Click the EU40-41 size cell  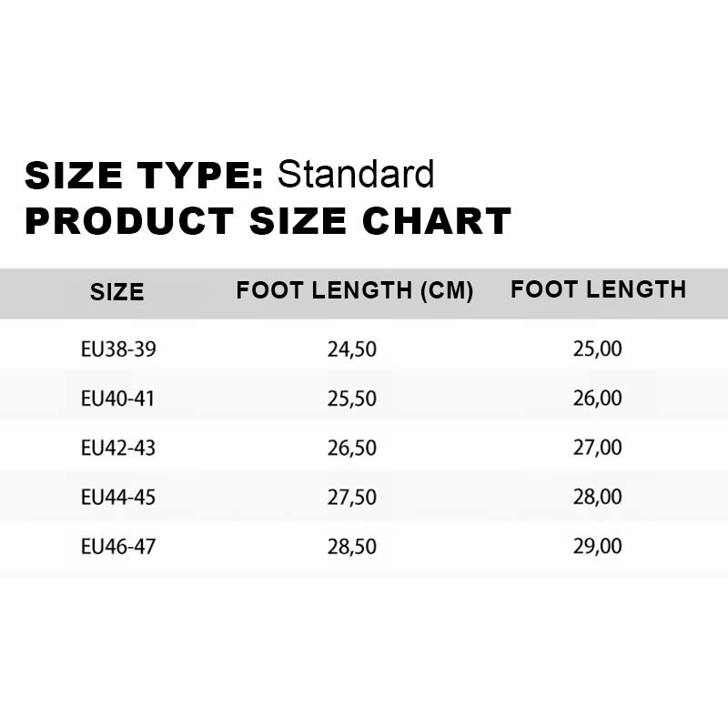tap(118, 398)
